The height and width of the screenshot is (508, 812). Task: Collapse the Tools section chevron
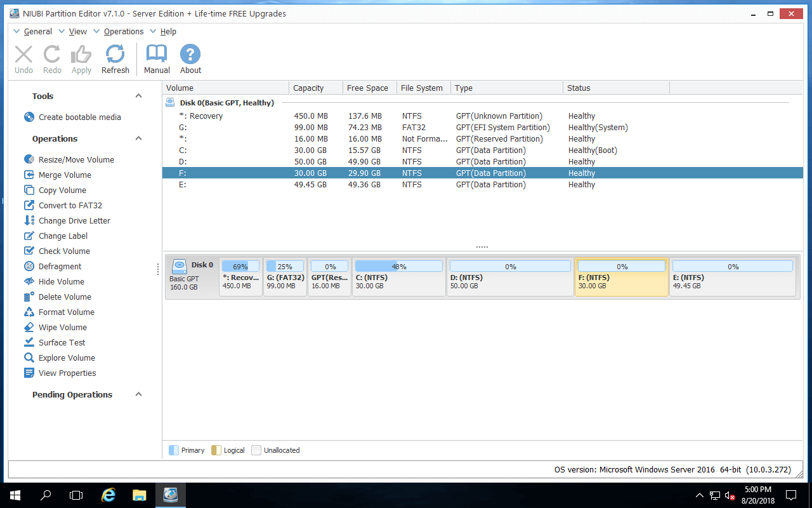click(x=138, y=96)
